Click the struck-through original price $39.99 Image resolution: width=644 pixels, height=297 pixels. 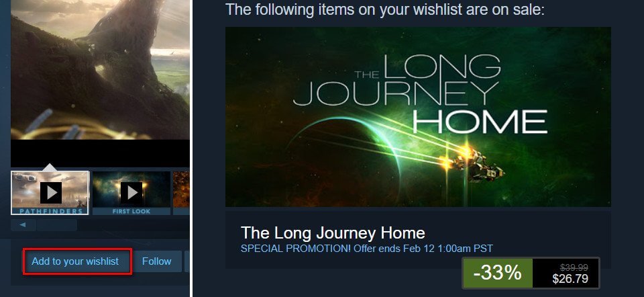pos(573,267)
